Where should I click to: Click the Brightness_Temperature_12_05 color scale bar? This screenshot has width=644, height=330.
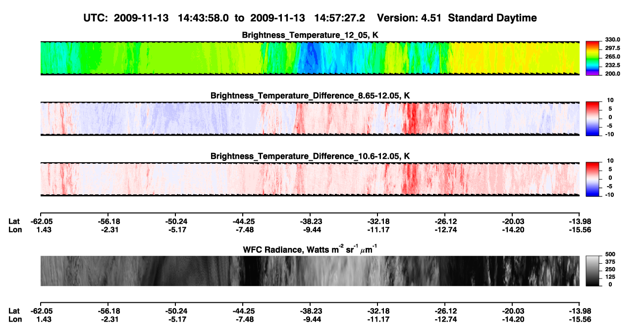[592, 57]
